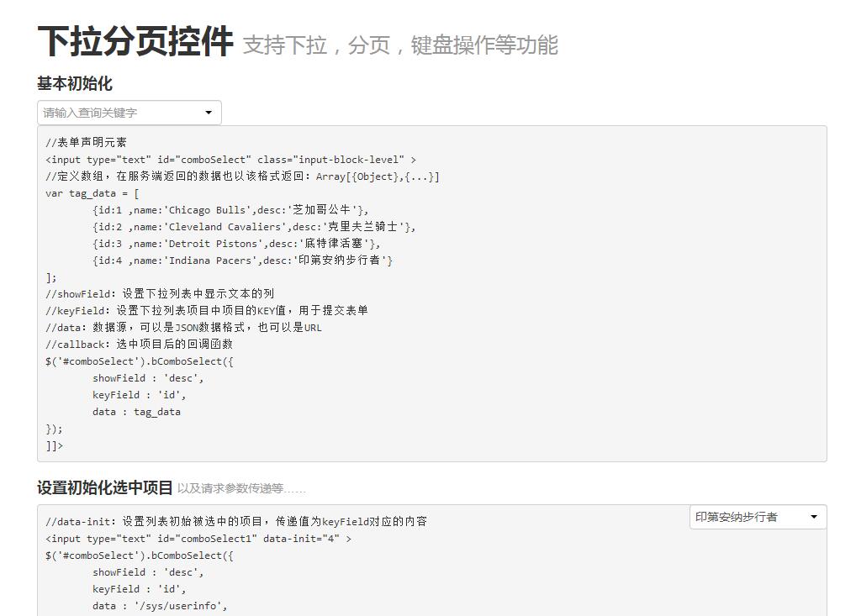Click the keyword search input with placeholder 请输入查询关键字

(118, 113)
